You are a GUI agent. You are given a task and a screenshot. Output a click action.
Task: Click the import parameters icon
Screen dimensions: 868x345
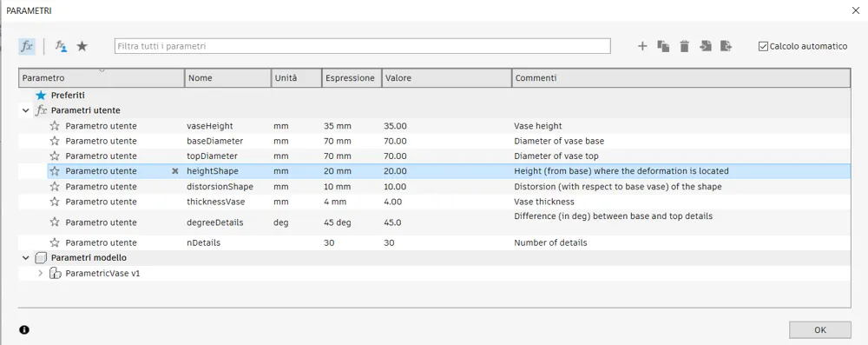coord(705,46)
